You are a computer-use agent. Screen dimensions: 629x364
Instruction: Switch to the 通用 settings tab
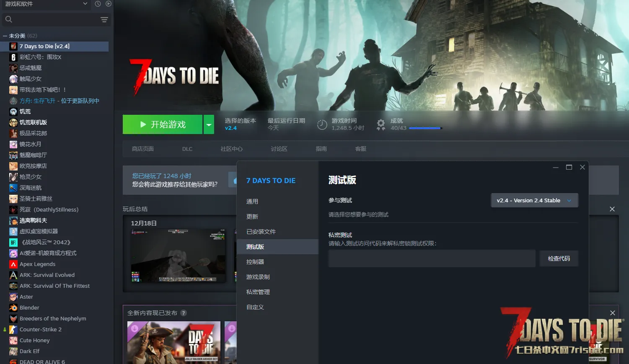[252, 201]
